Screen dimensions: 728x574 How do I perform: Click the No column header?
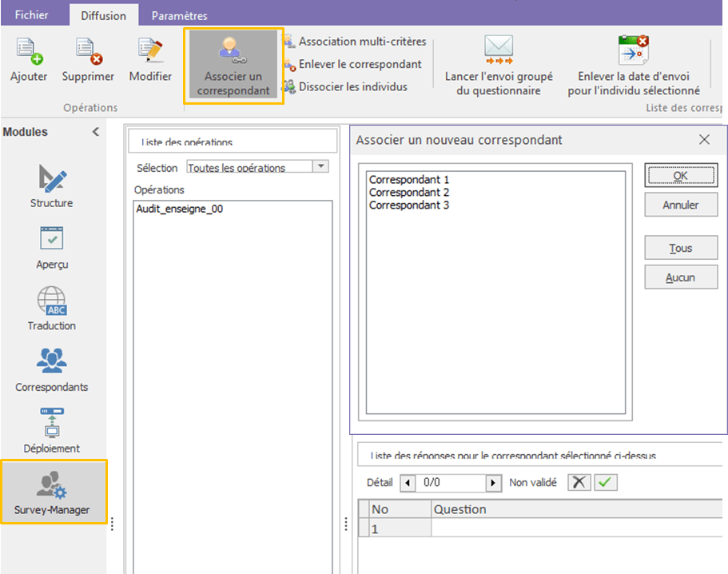400,509
